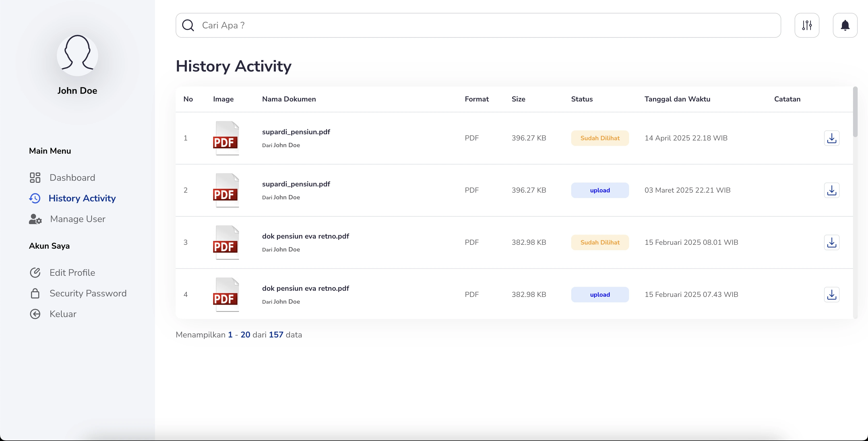Click Keluar to log out
Screen dimensions: 868x441
(x=63, y=314)
